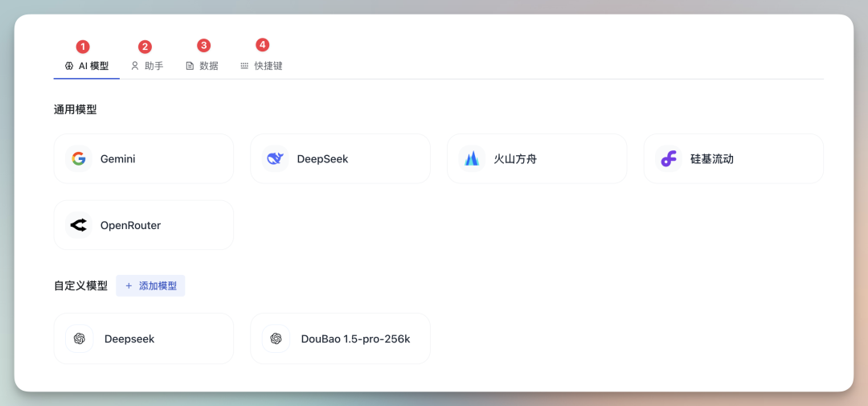Image resolution: width=868 pixels, height=406 pixels.
Task: Click the 硅基流动 label text
Action: pos(712,159)
